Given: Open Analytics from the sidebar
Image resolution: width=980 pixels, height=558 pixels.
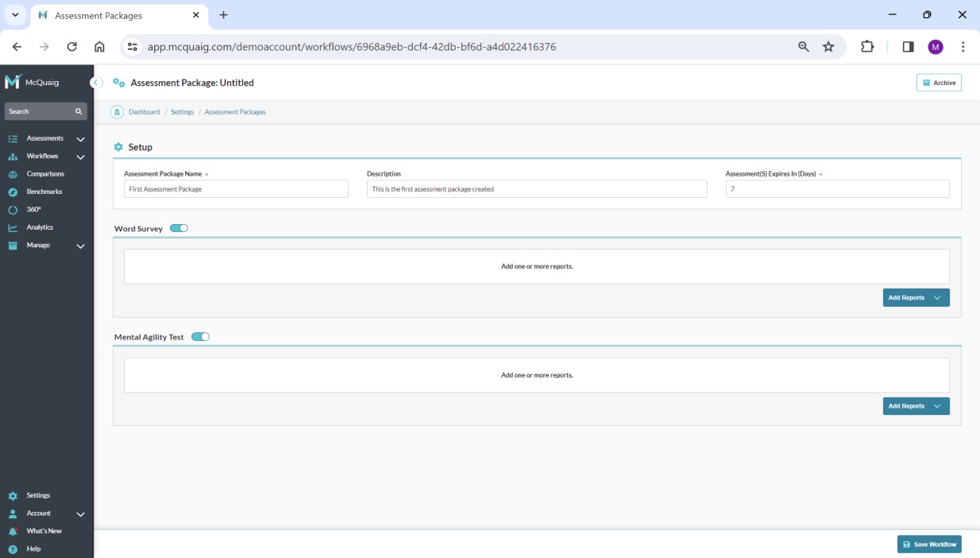Looking at the screenshot, I should (x=40, y=227).
